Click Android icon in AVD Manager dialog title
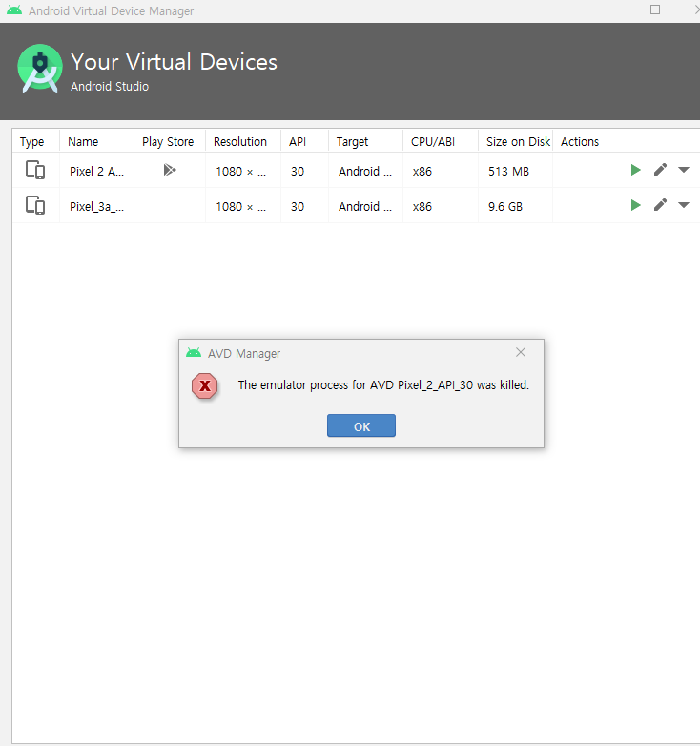This screenshot has width=700, height=746. [194, 353]
